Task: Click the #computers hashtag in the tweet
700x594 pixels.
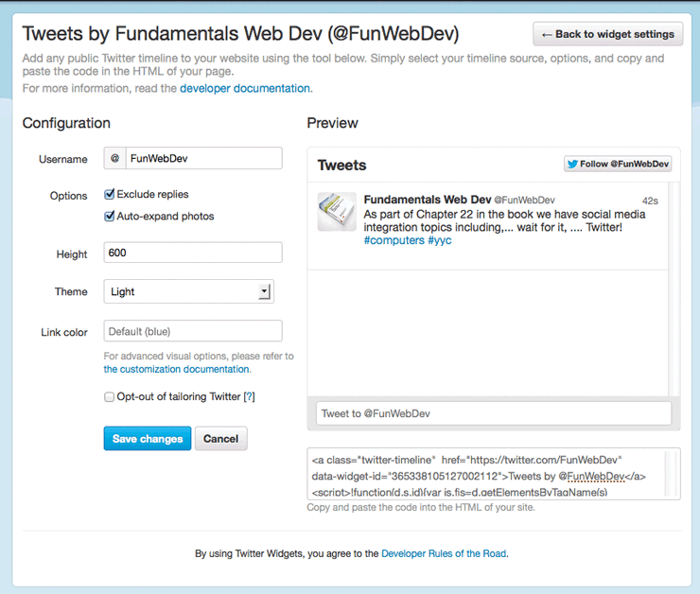Action: pos(394,240)
